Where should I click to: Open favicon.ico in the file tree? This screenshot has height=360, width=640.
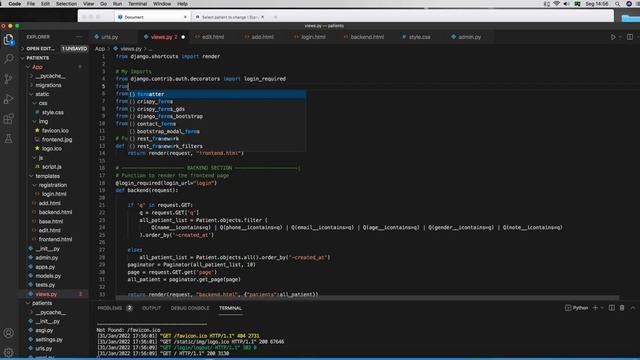click(55, 131)
